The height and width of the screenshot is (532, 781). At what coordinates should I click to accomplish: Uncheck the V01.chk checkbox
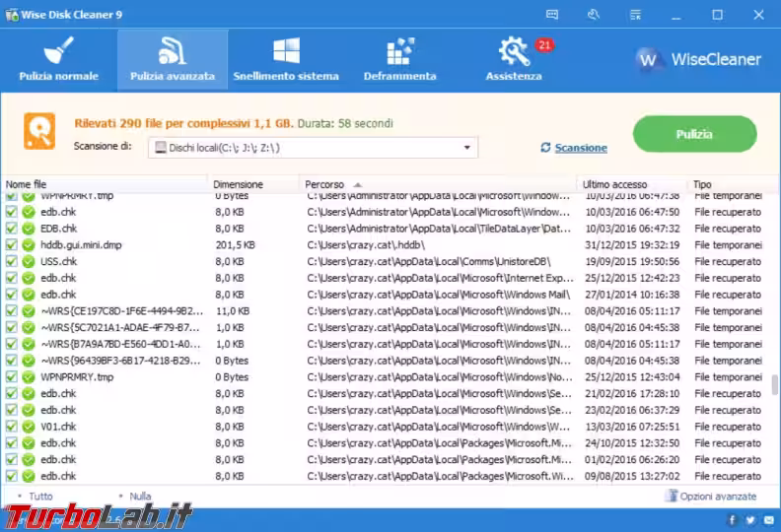[11, 427]
